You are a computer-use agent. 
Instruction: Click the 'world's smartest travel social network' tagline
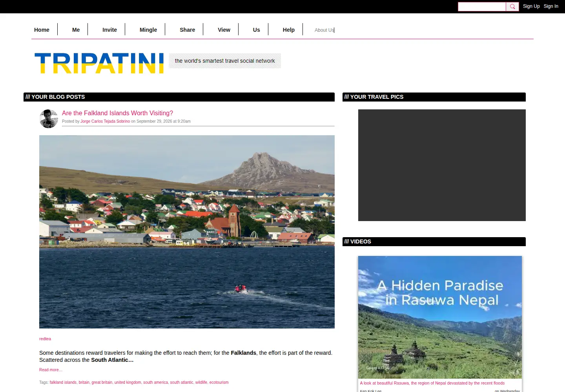(x=225, y=61)
